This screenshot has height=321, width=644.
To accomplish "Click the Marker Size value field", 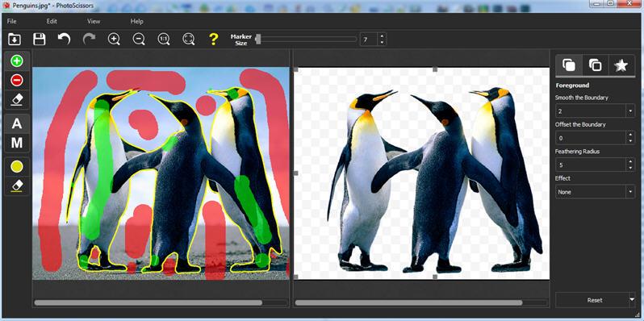I will (369, 40).
